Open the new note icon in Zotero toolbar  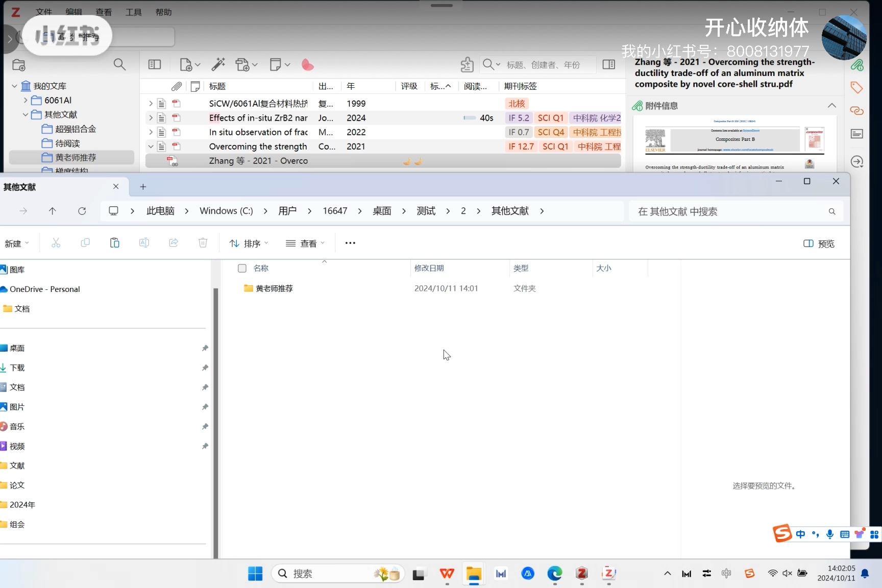[x=277, y=64]
